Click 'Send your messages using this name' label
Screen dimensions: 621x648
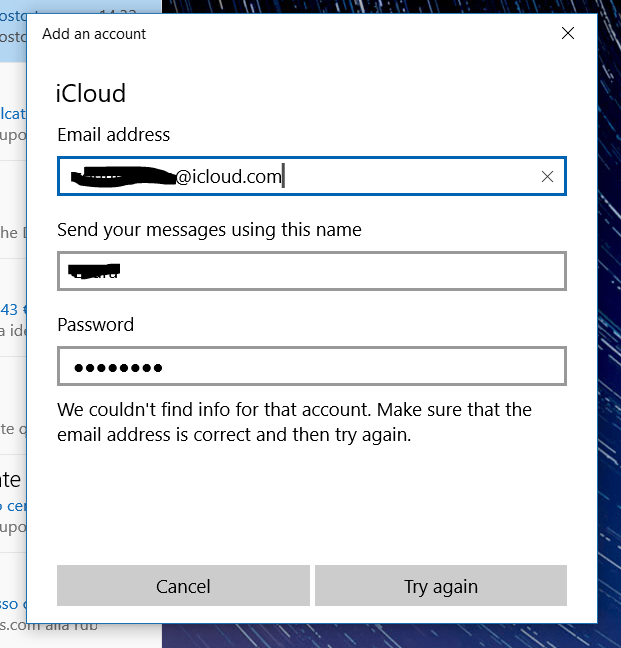pos(209,230)
